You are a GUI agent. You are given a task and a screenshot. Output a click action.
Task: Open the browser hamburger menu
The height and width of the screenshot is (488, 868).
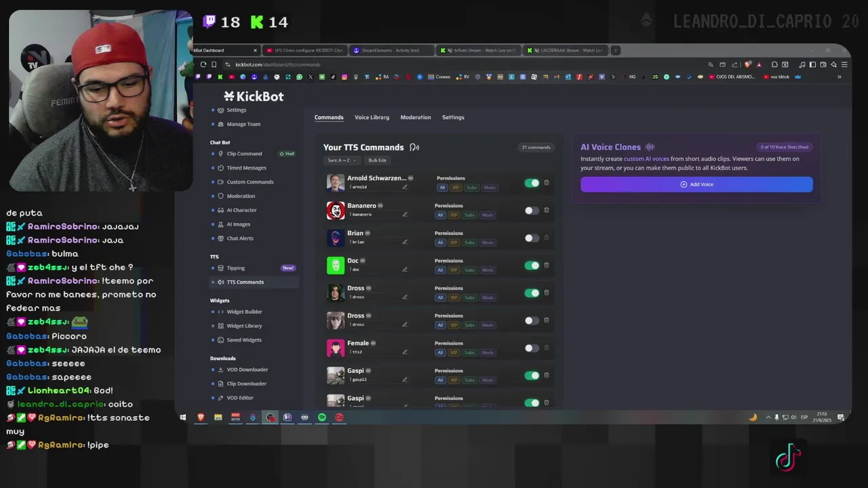pyautogui.click(x=844, y=64)
